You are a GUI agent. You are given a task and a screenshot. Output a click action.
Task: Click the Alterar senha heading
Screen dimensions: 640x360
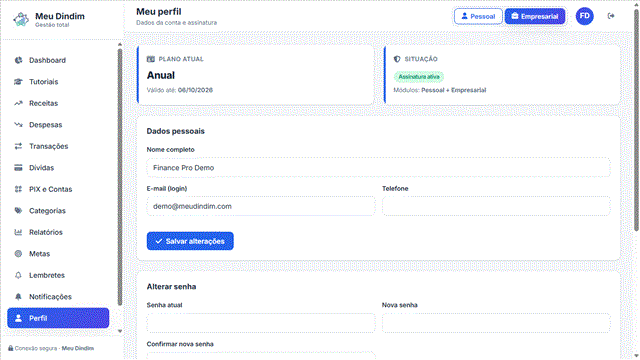171,287
